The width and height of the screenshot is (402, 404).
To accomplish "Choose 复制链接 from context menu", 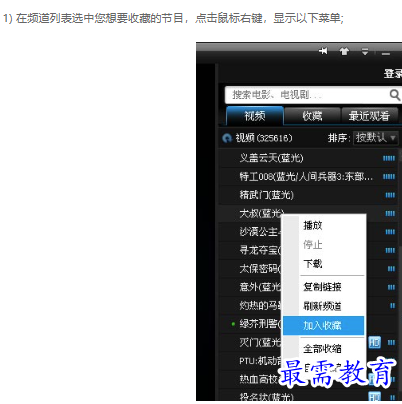I will point(322,287).
